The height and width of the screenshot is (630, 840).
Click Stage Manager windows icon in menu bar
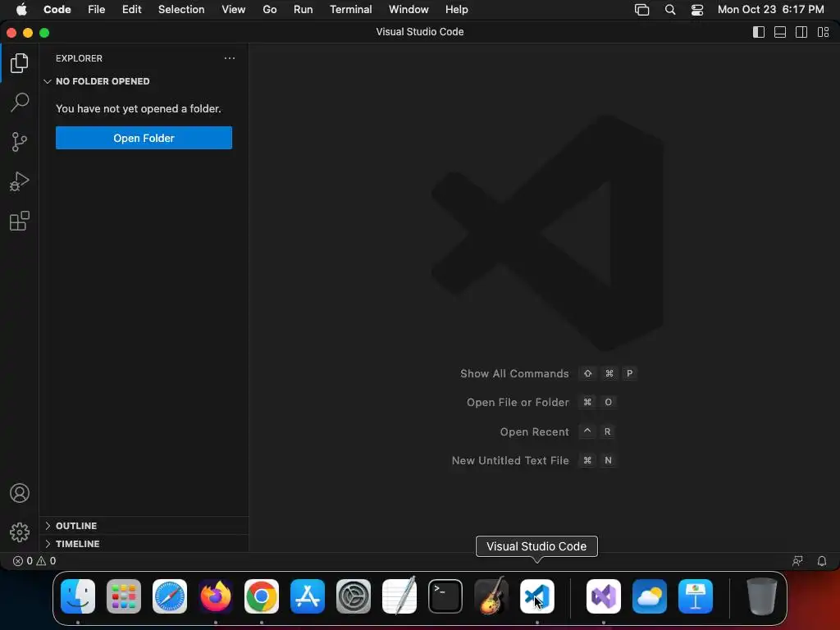[641, 10]
